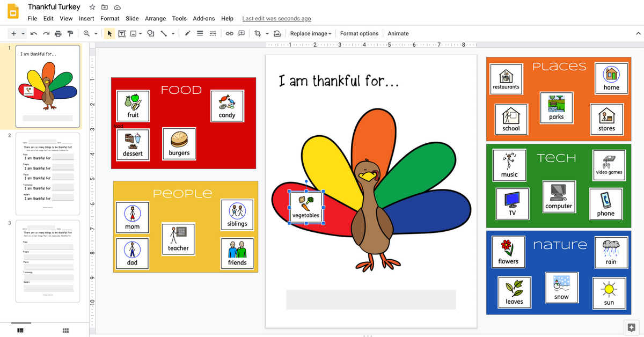
Task: Click the zoom tool icon
Action: (87, 33)
